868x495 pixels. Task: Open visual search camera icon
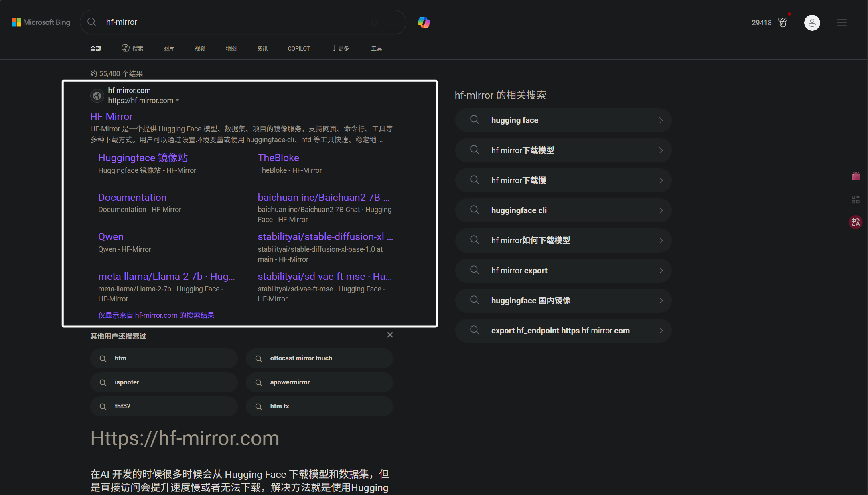click(392, 22)
